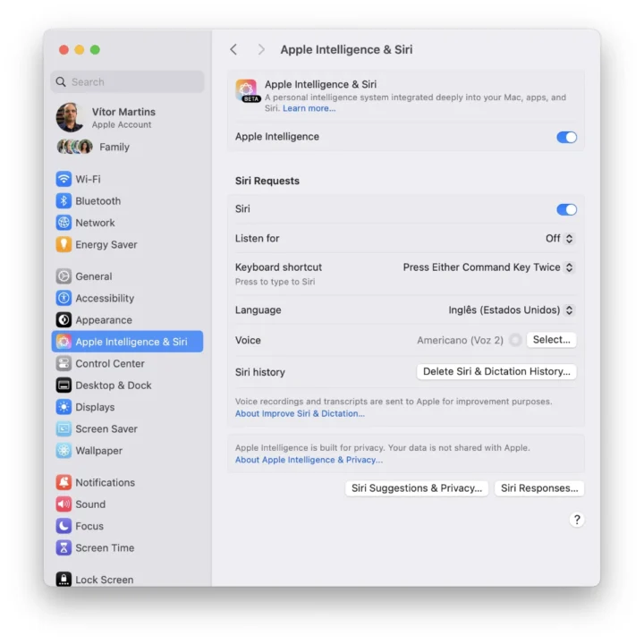Select Energy Saver in the sidebar
644x644 pixels.
pos(127,244)
